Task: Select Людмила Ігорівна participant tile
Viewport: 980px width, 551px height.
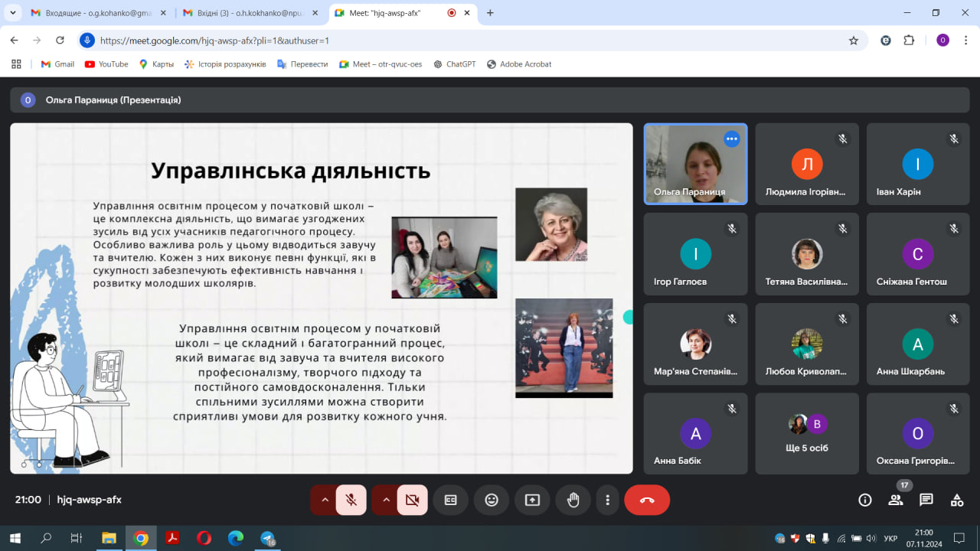Action: tap(807, 165)
